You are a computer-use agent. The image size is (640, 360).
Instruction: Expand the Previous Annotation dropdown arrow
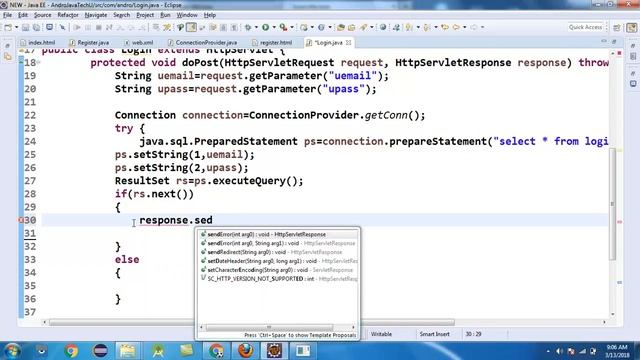click(x=436, y=27)
